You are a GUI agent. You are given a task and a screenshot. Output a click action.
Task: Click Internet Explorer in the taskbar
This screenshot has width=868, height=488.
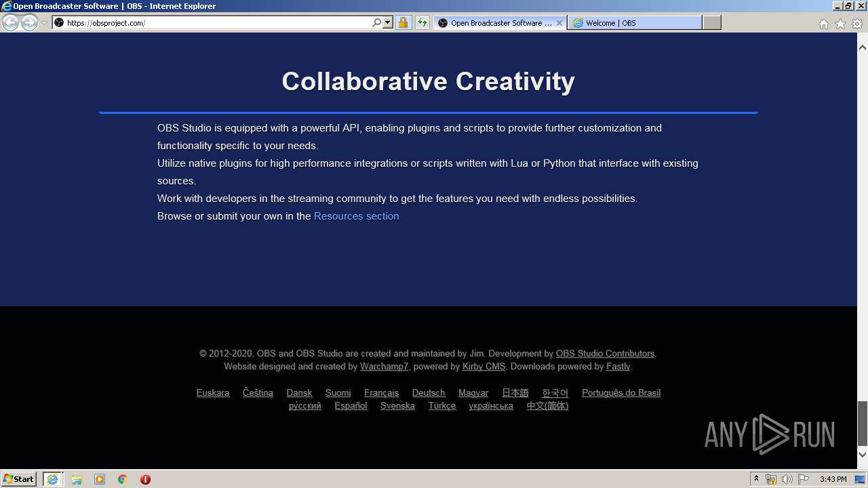pyautogui.click(x=52, y=479)
